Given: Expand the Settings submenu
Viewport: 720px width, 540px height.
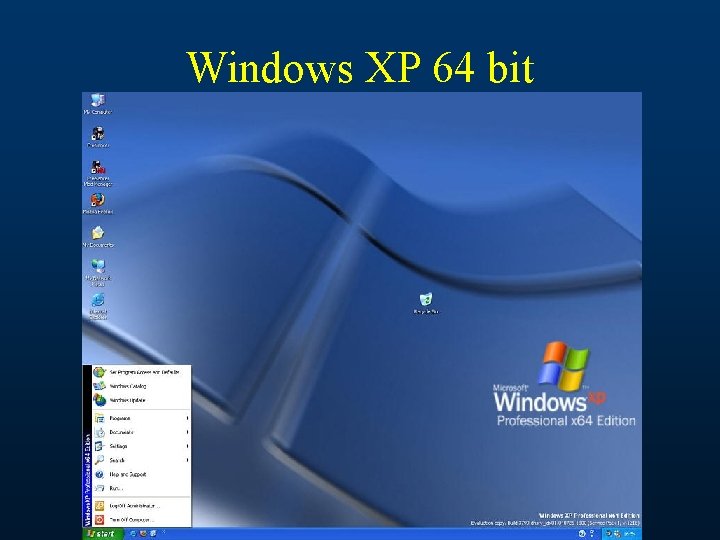Looking at the screenshot, I should (141, 446).
